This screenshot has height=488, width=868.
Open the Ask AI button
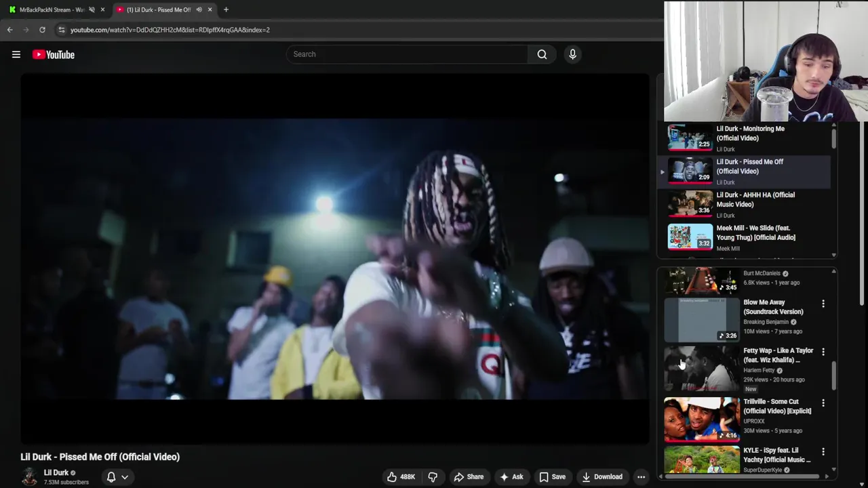coord(511,477)
